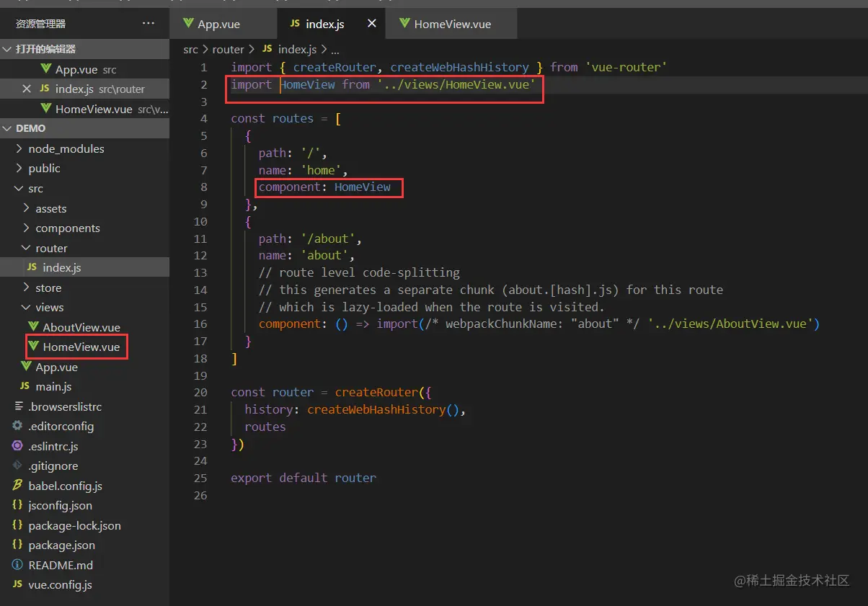This screenshot has height=606, width=868.
Task: Click the JS icon beside main.js
Action: 26,387
